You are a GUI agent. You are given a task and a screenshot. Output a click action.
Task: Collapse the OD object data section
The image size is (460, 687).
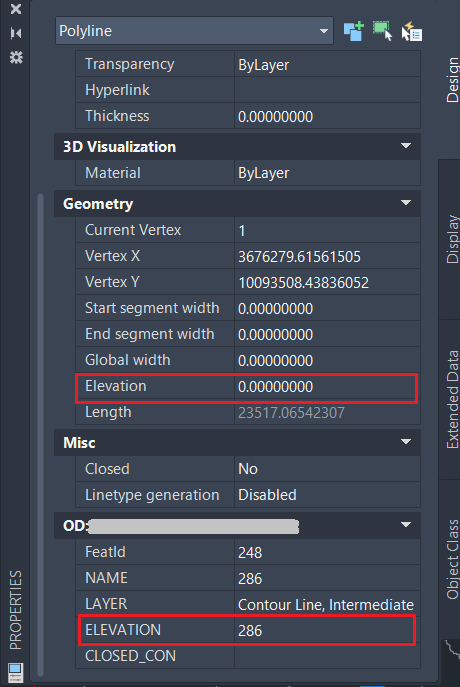(x=406, y=525)
